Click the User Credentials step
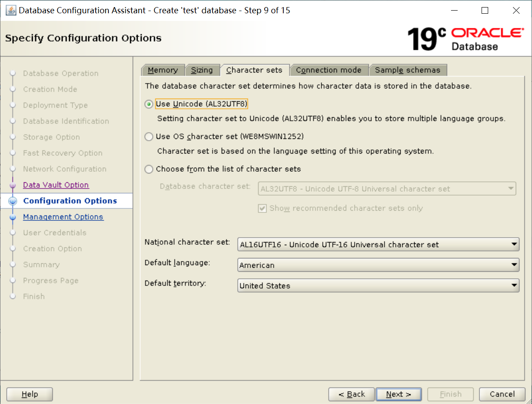532x404 pixels. point(54,233)
